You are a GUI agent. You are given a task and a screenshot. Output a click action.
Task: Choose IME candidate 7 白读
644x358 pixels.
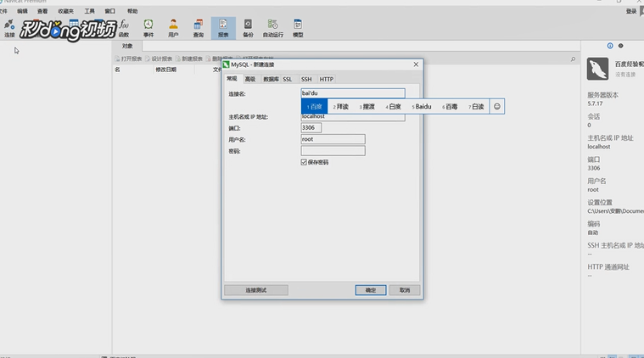coord(477,106)
